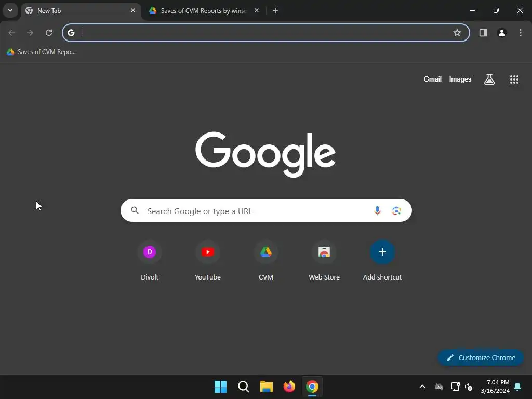Viewport: 532px width, 399px height.
Task: Open the clock showing 7:04 PM
Action: (x=495, y=387)
